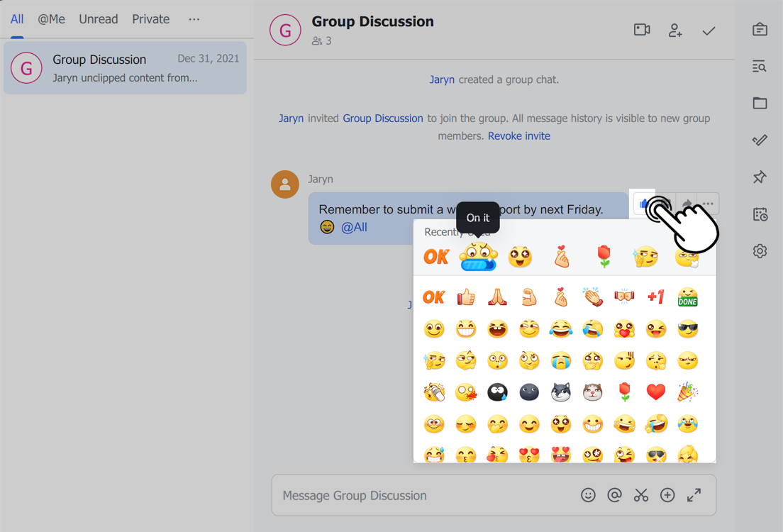
Task: Expand the message input box with arrows icon
Action: click(x=694, y=495)
